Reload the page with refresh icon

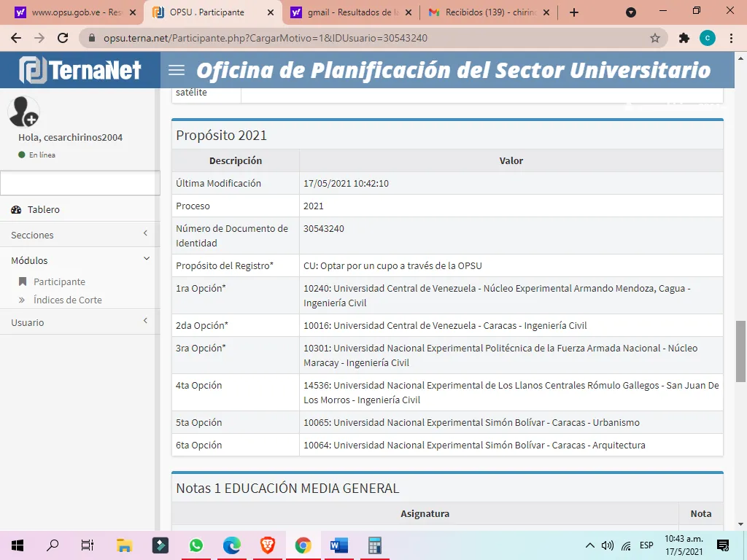(x=63, y=38)
